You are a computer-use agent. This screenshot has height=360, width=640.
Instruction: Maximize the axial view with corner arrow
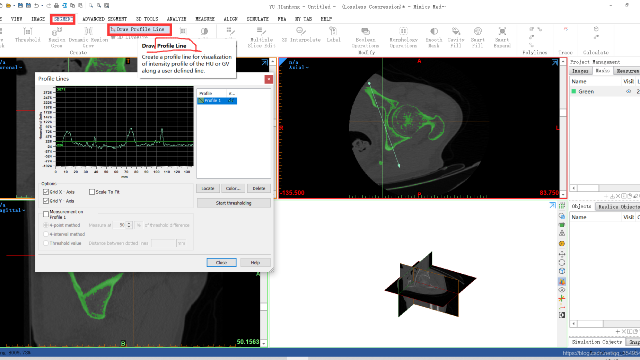(555, 62)
